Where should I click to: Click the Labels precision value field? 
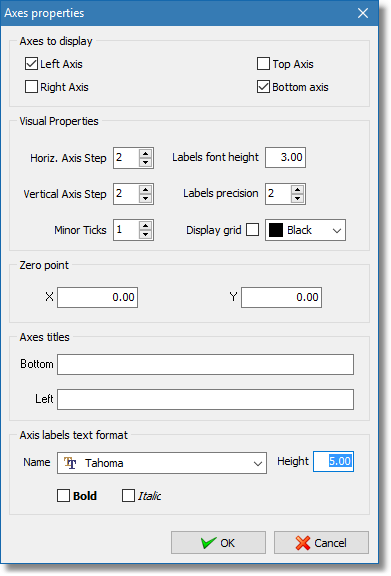click(x=278, y=194)
